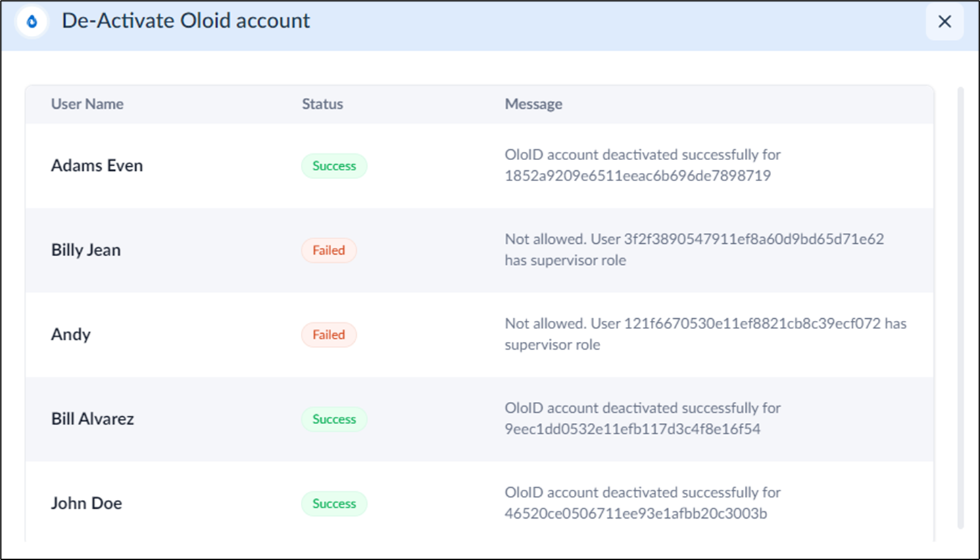Image resolution: width=980 pixels, height=560 pixels.
Task: Click the Not allowed message for Andy
Action: coord(706,334)
